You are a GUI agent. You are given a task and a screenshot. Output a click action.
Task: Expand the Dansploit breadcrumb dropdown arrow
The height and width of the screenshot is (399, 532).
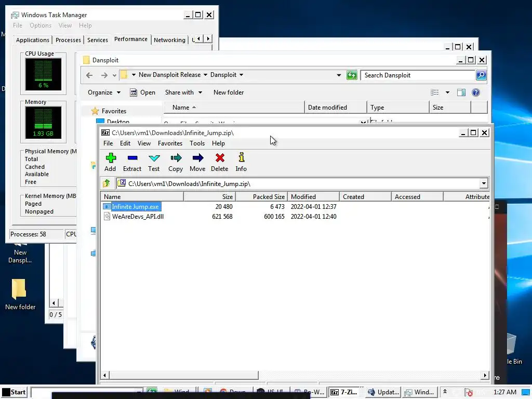tap(241, 75)
